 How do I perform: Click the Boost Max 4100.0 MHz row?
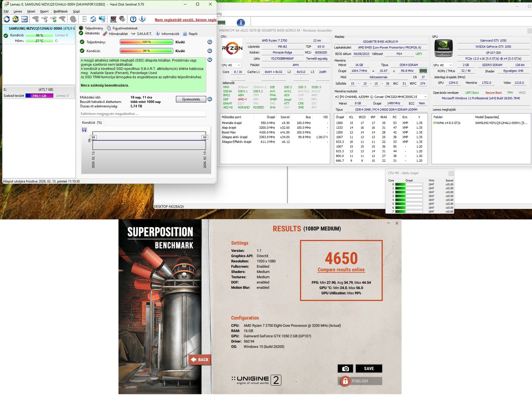(275, 132)
